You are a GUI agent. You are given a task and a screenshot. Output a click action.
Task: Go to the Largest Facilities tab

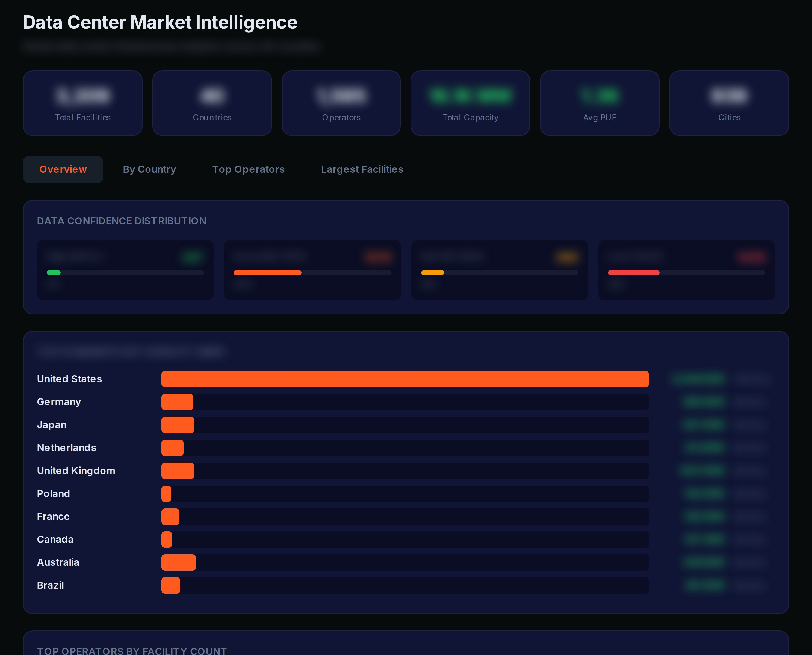pyautogui.click(x=362, y=169)
